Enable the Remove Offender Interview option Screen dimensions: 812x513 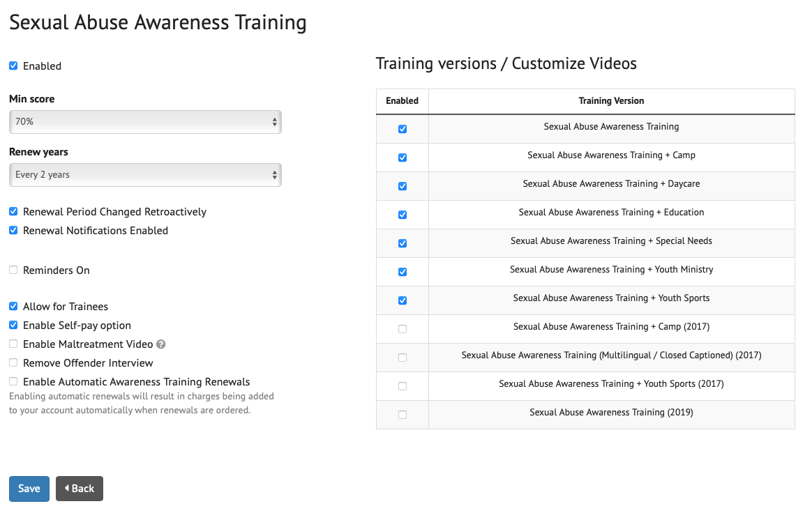(13, 362)
